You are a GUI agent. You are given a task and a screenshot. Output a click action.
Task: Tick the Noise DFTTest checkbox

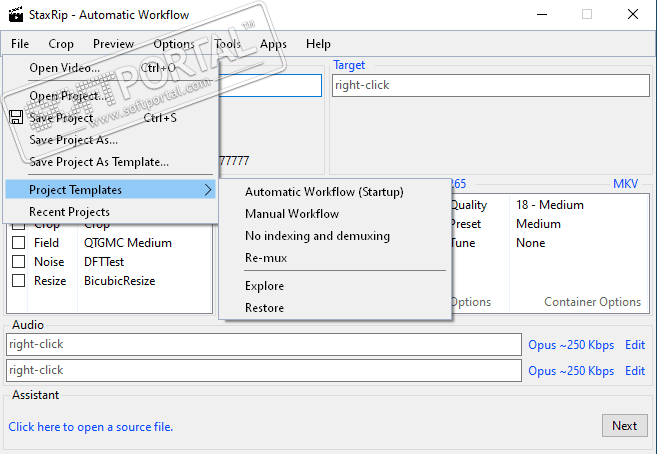tap(18, 261)
